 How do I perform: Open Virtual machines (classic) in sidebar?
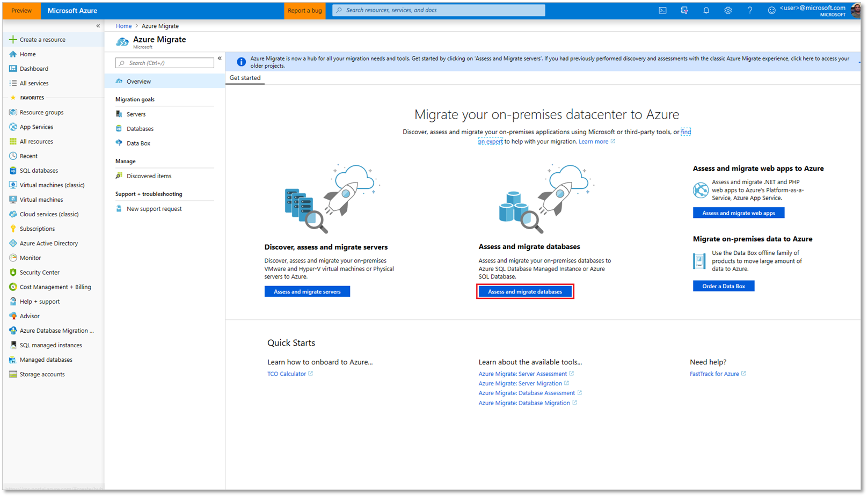pos(53,185)
